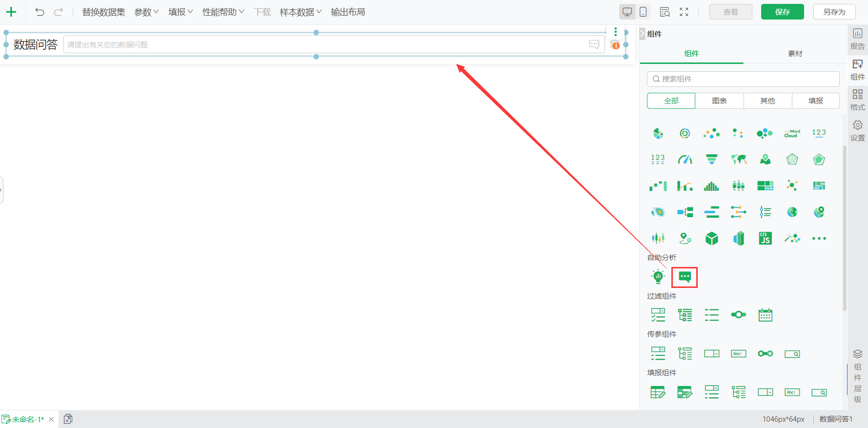
Task: Select the 3D globe component
Action: 792,212
